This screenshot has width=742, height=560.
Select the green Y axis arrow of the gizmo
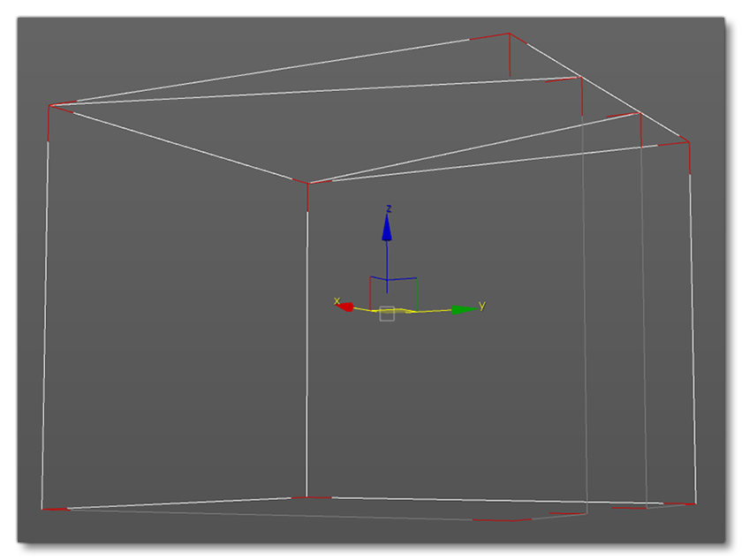[x=460, y=309]
